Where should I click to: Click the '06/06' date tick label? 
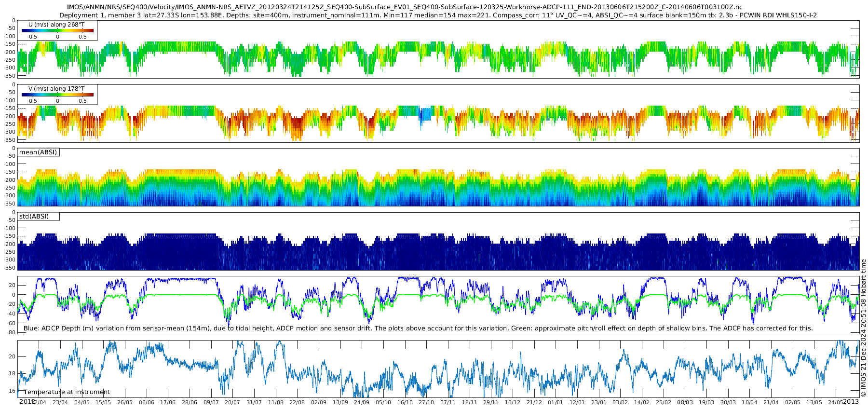147,402
